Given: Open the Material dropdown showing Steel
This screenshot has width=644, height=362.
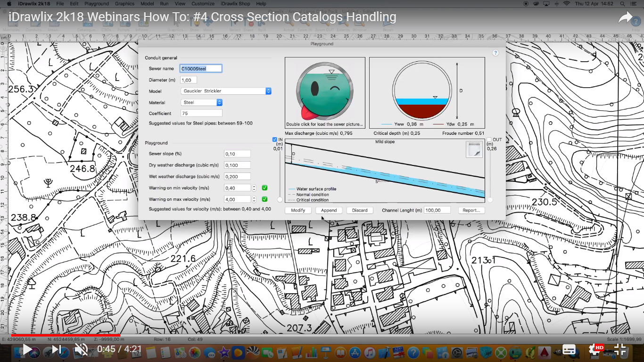Looking at the screenshot, I should coord(202,102).
